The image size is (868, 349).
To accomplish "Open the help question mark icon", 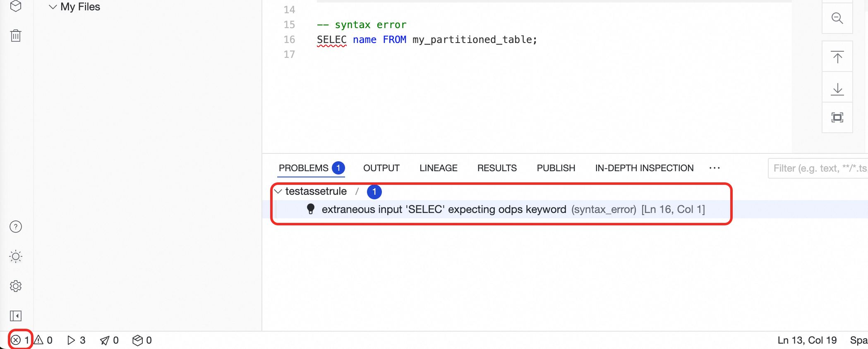I will pyautogui.click(x=16, y=227).
